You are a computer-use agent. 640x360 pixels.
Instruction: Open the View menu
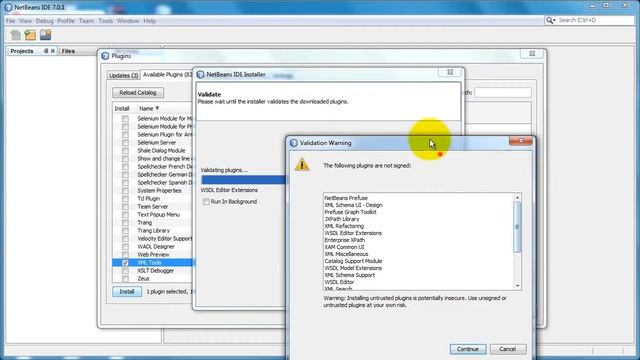pyautogui.click(x=25, y=21)
